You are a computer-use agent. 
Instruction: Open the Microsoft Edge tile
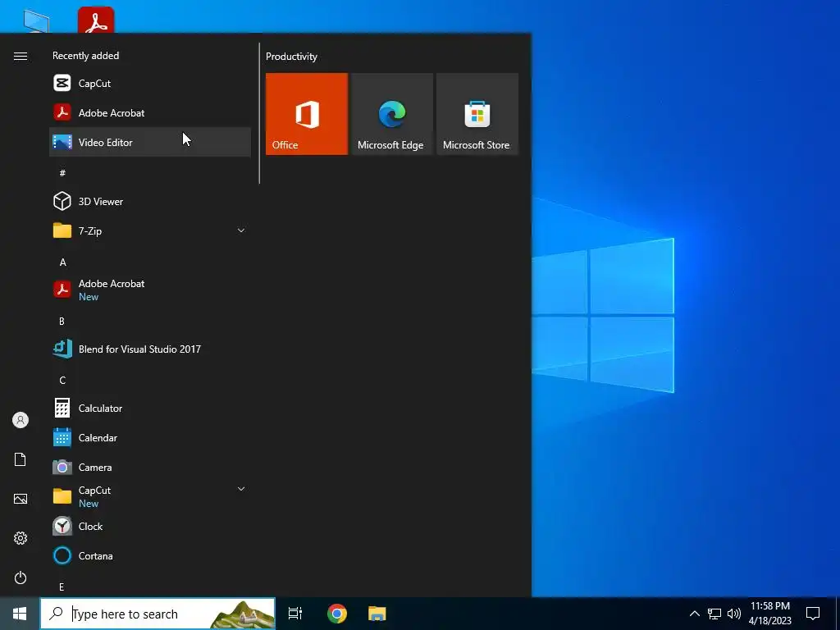pos(391,114)
